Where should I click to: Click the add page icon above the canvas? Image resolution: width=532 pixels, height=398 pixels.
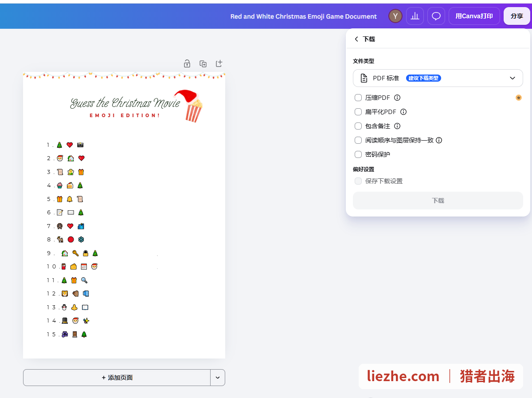click(219, 63)
